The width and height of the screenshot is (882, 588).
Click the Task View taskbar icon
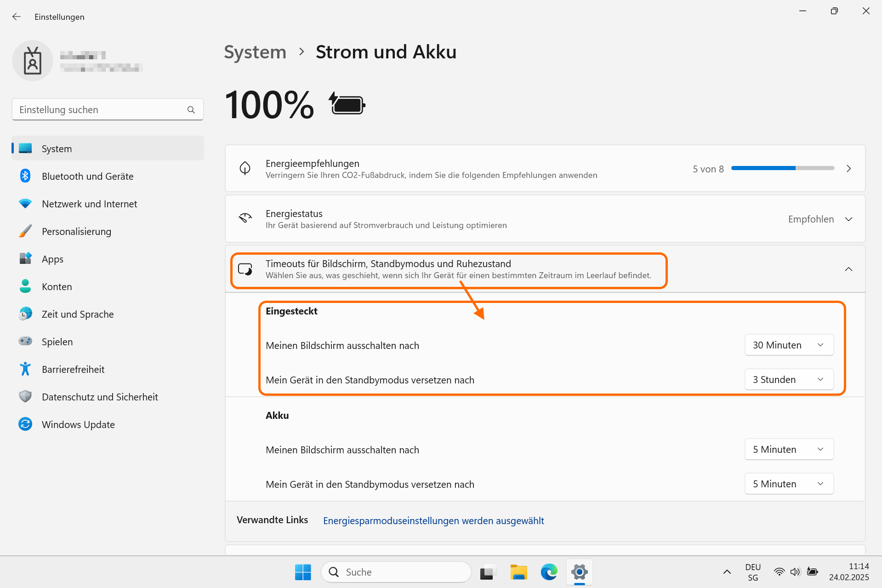(488, 572)
